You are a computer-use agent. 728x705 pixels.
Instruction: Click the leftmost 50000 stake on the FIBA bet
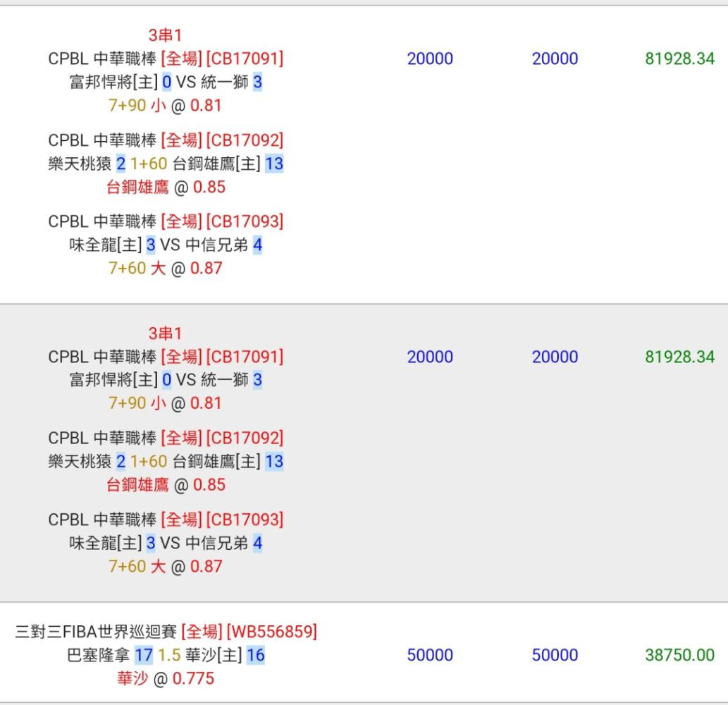pyautogui.click(x=430, y=655)
